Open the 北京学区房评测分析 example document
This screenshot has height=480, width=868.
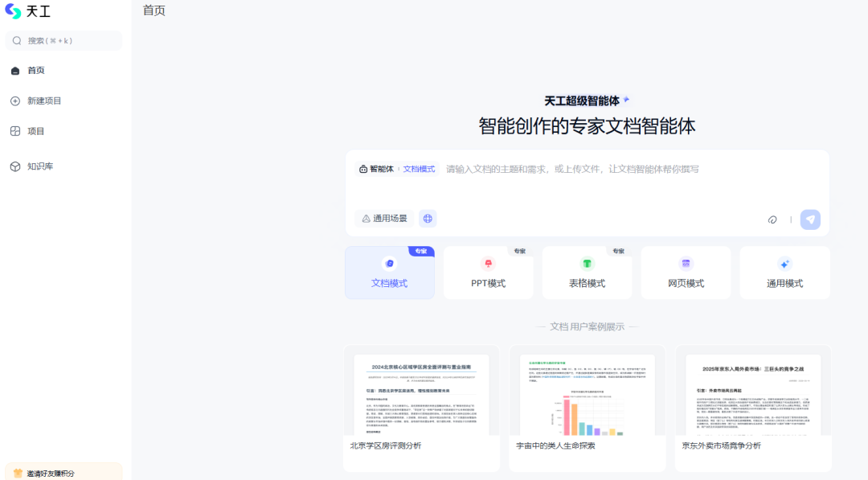pos(421,408)
